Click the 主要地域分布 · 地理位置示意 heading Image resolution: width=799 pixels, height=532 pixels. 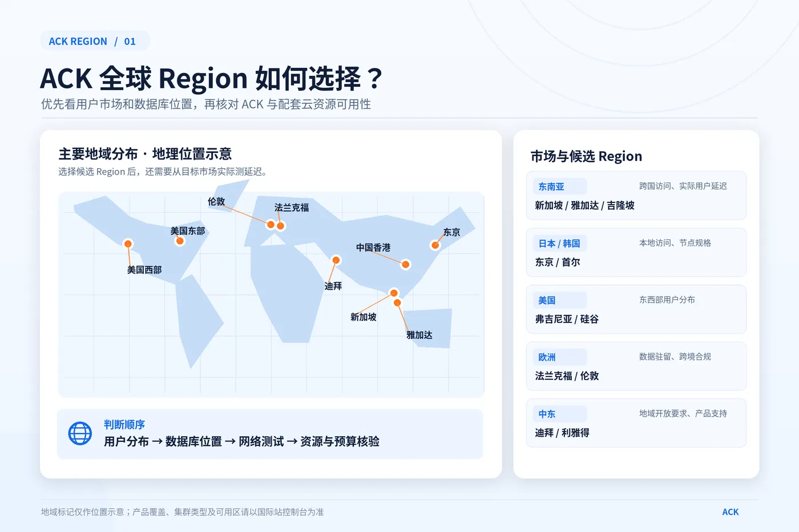click(145, 154)
